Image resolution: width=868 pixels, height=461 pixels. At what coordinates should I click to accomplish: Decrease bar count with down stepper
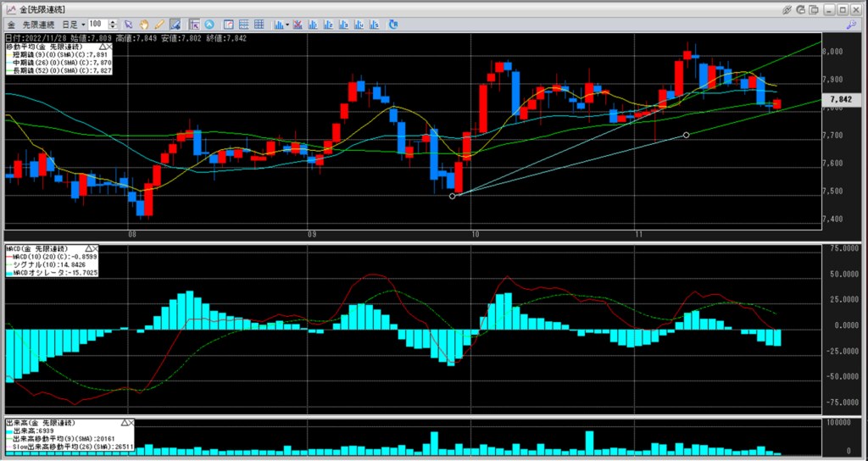[113, 27]
